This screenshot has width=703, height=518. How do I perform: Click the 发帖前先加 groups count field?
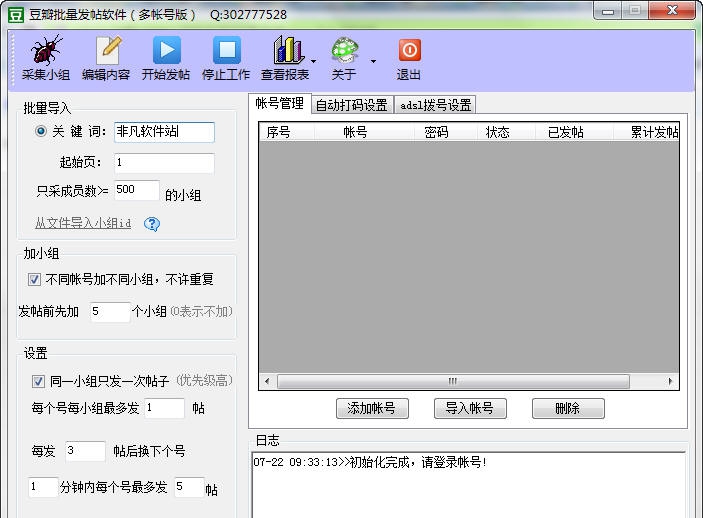pyautogui.click(x=110, y=312)
